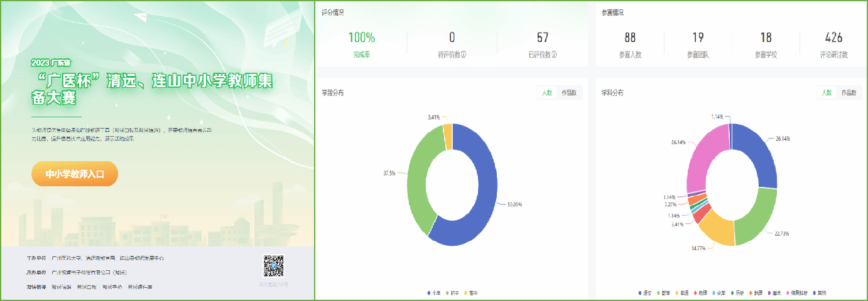Switch 学段分布 chart to 作品数
Image resolution: width=868 pixels, height=301 pixels.
click(x=571, y=93)
